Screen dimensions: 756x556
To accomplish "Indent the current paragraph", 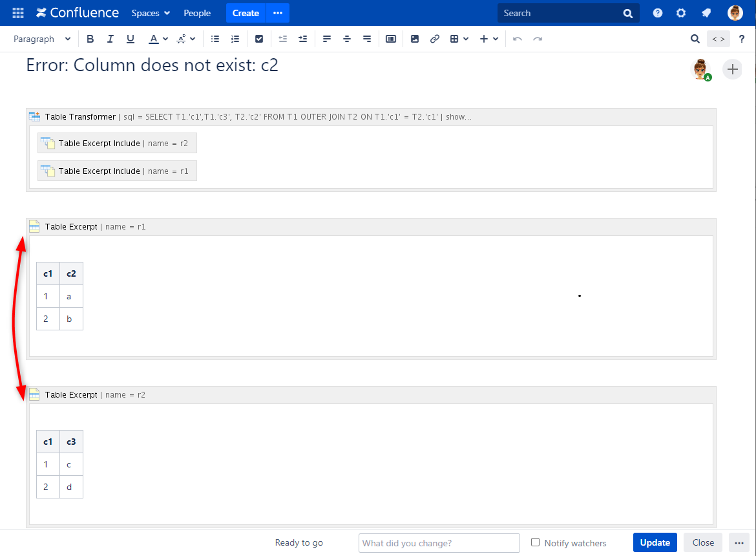I will (302, 39).
